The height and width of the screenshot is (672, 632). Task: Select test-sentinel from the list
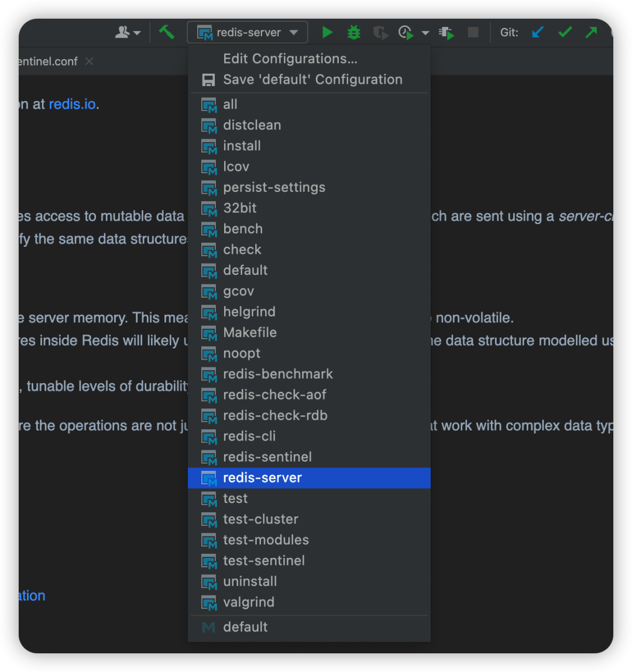tap(263, 561)
